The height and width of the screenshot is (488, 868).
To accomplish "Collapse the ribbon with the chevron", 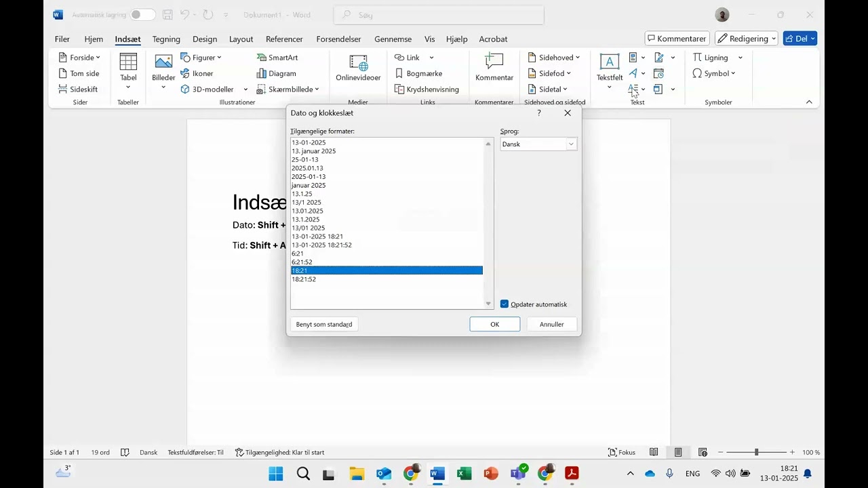I will [809, 102].
